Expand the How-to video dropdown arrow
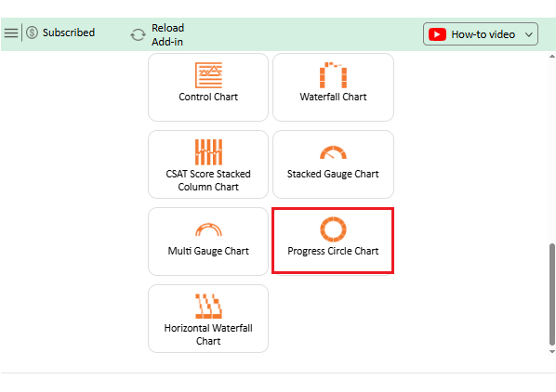 [529, 34]
